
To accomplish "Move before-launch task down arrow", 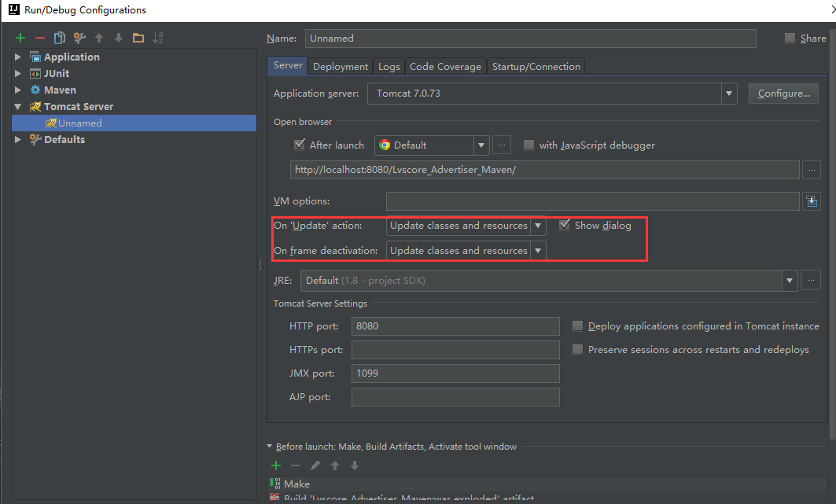I will 355,465.
